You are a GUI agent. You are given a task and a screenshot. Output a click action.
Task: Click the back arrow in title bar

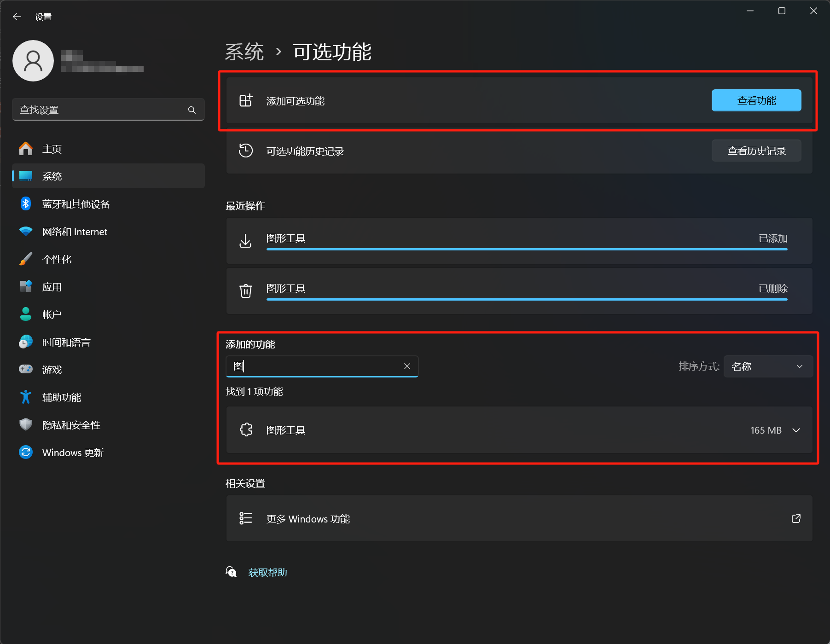(x=17, y=17)
